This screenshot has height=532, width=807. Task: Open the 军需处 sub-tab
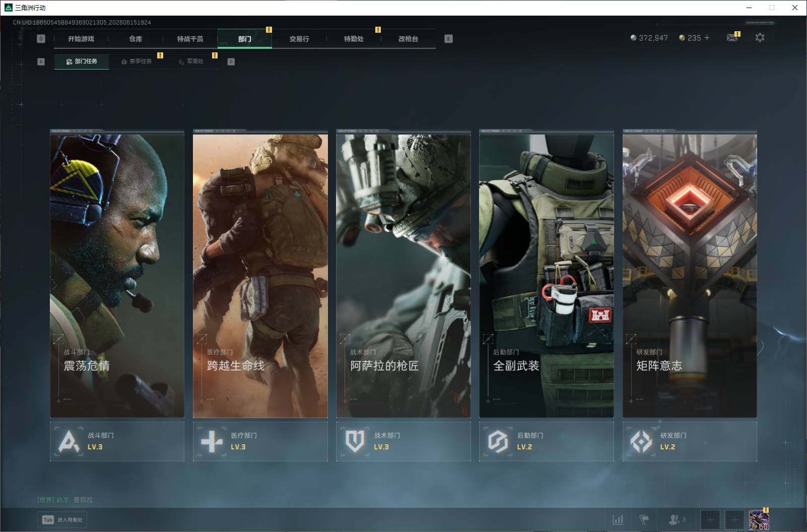click(191, 61)
